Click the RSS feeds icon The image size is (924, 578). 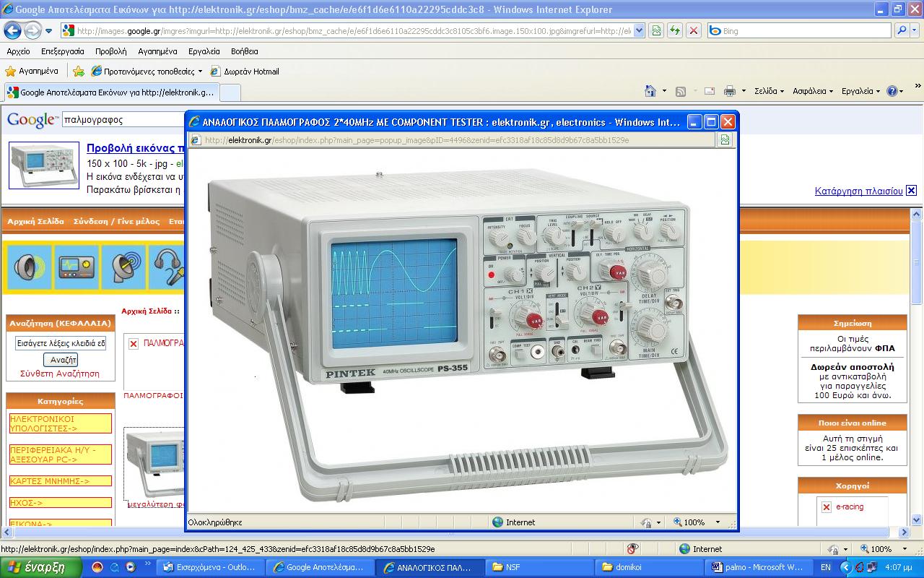click(x=681, y=91)
